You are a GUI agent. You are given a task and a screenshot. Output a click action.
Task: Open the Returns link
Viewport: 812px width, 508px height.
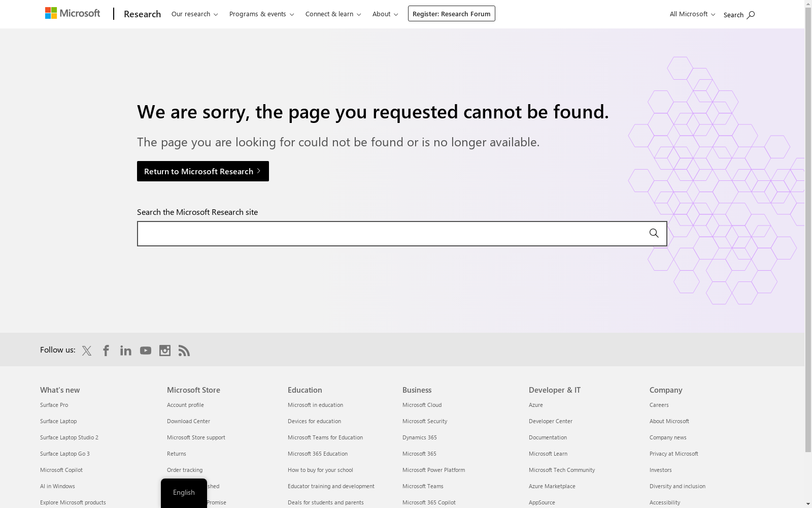(x=177, y=454)
